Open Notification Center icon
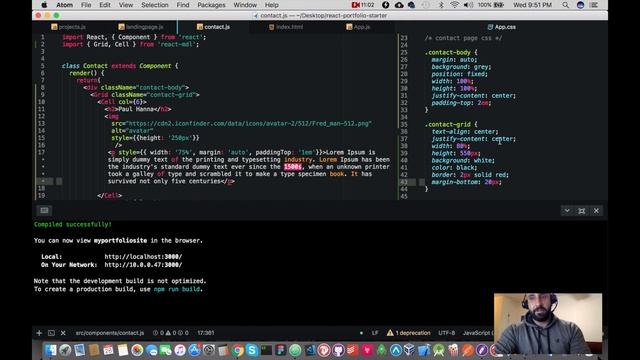 tap(594, 5)
